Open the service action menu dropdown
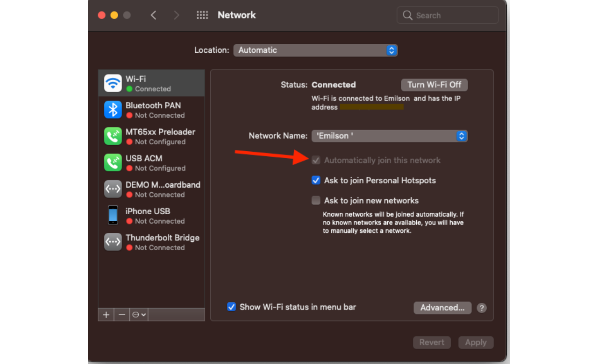Viewport: 598px width, 364px height. 139,315
